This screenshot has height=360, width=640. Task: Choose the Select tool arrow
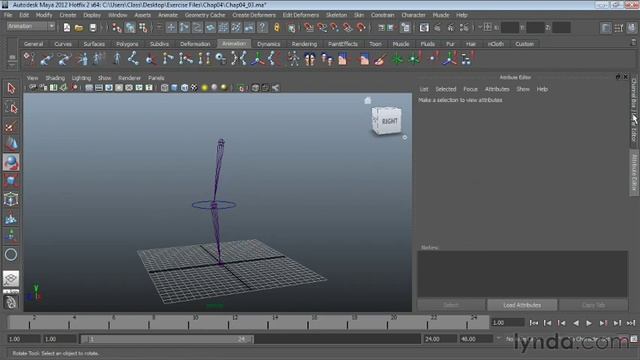coord(11,88)
